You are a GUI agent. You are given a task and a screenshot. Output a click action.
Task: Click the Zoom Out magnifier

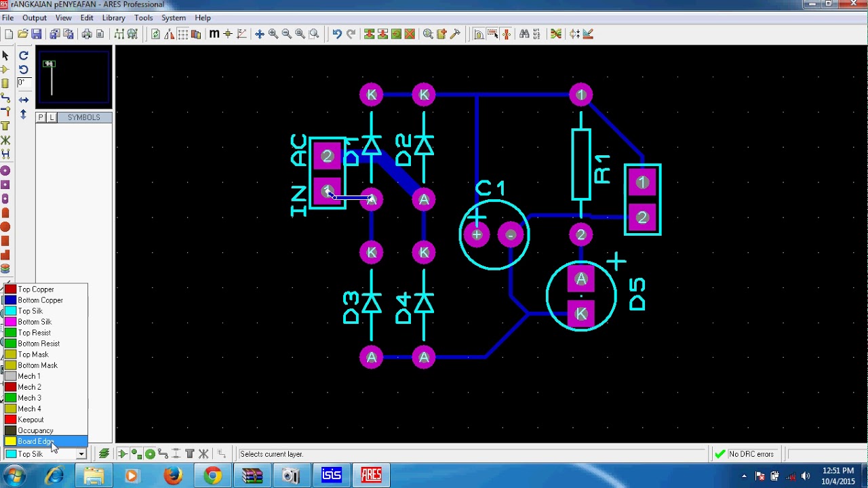click(x=286, y=34)
